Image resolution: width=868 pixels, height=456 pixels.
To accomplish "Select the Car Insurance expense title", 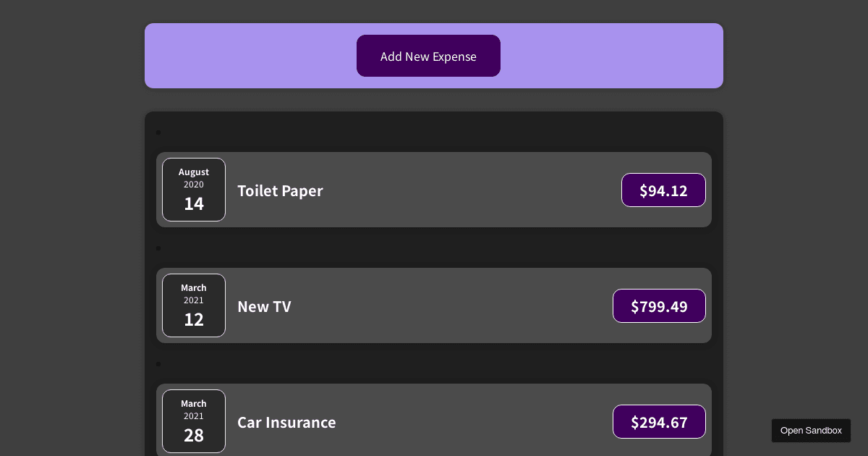I will coord(286,423).
